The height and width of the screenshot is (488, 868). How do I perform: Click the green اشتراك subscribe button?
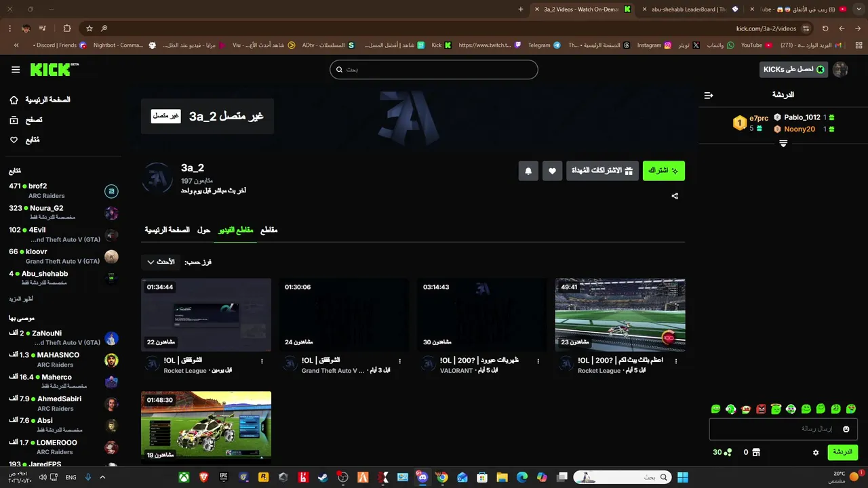[x=664, y=171]
